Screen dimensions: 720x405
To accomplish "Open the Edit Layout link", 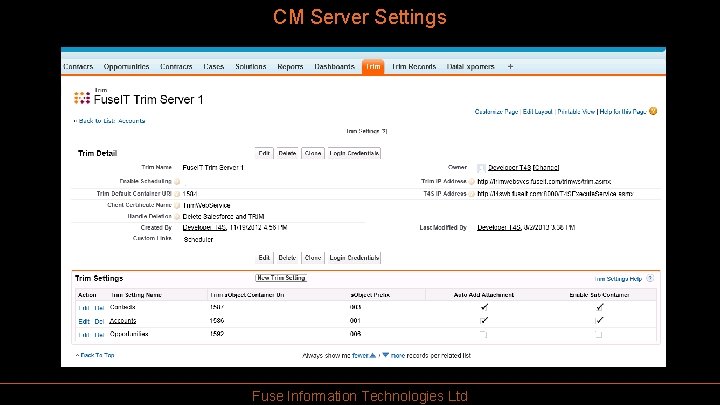I will [538, 112].
